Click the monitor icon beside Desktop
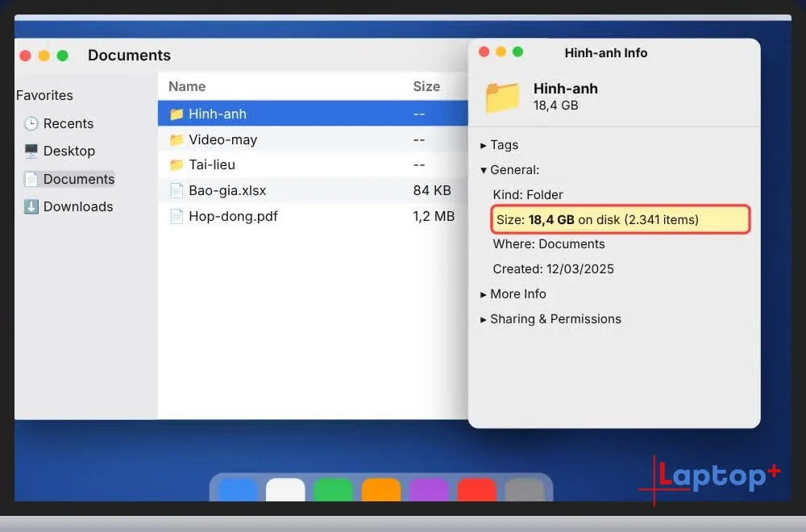This screenshot has width=806, height=532. 31,151
